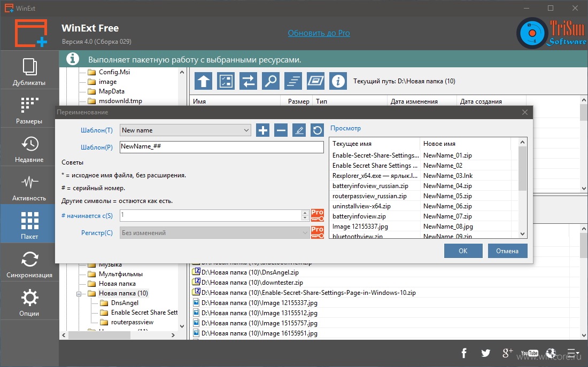Cancel renaming with the Отмена button

507,251
